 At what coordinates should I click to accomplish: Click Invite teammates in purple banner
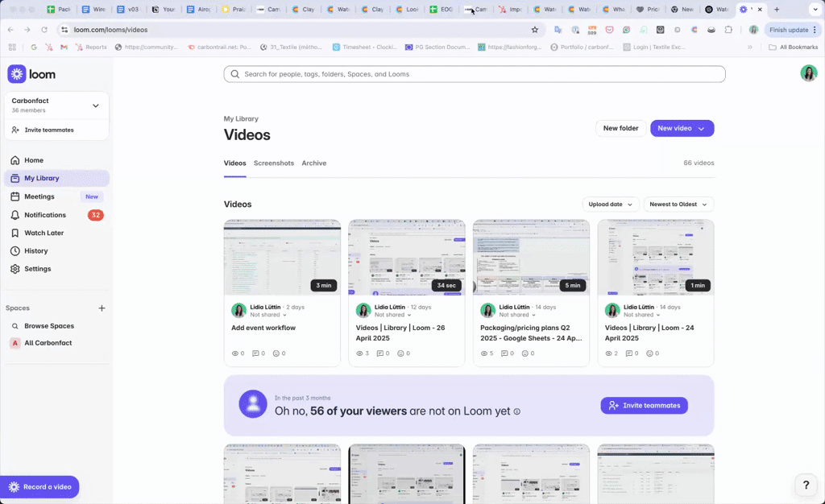coord(644,406)
